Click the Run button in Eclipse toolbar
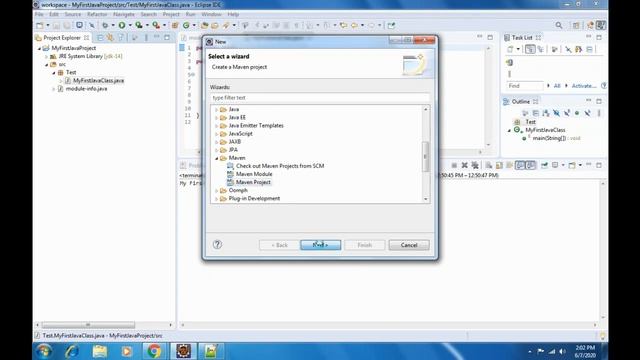The height and width of the screenshot is (360, 640). point(122,25)
